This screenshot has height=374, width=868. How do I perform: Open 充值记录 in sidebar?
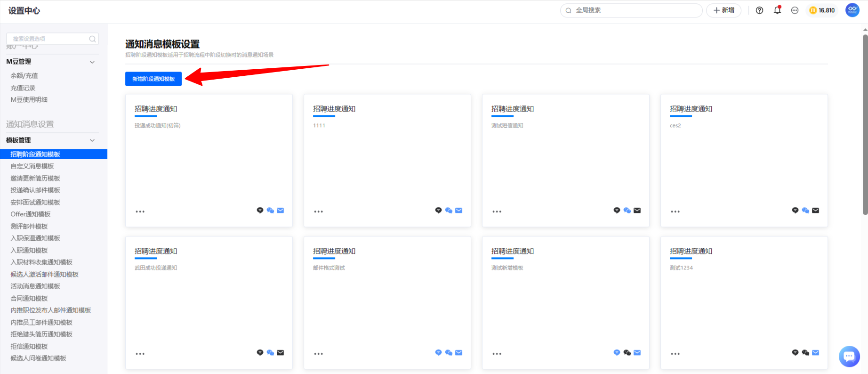coord(23,88)
